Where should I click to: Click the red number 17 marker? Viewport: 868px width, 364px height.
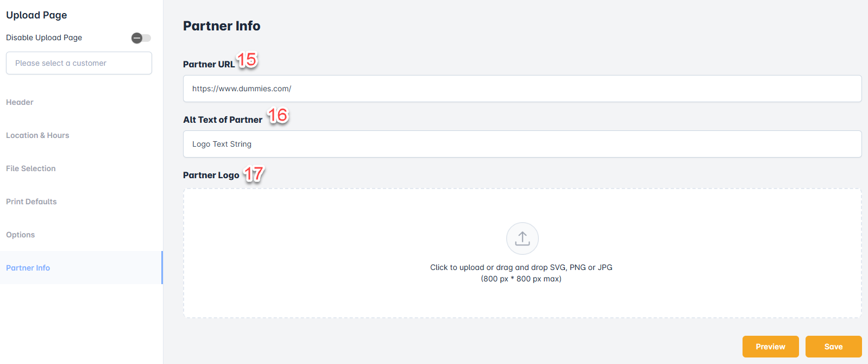[253, 174]
